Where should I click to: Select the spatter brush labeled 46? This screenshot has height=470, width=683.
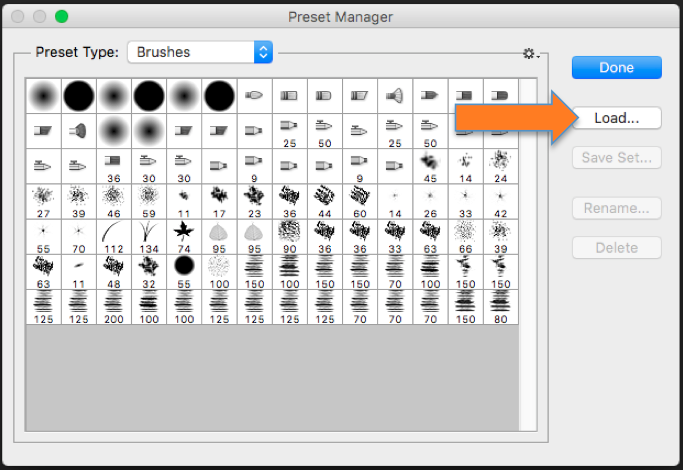click(114, 202)
